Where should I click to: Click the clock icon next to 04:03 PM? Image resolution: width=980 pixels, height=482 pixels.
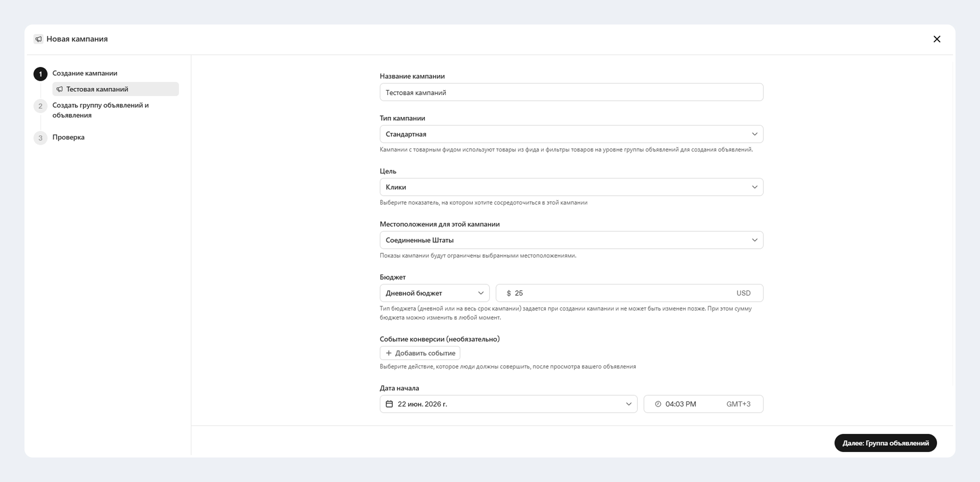point(658,404)
